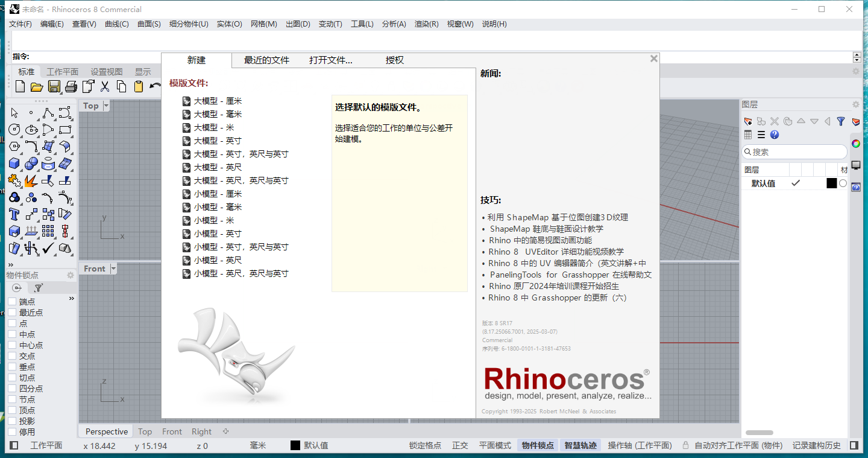
Task: Switch to the 授权 tab
Action: (395, 60)
